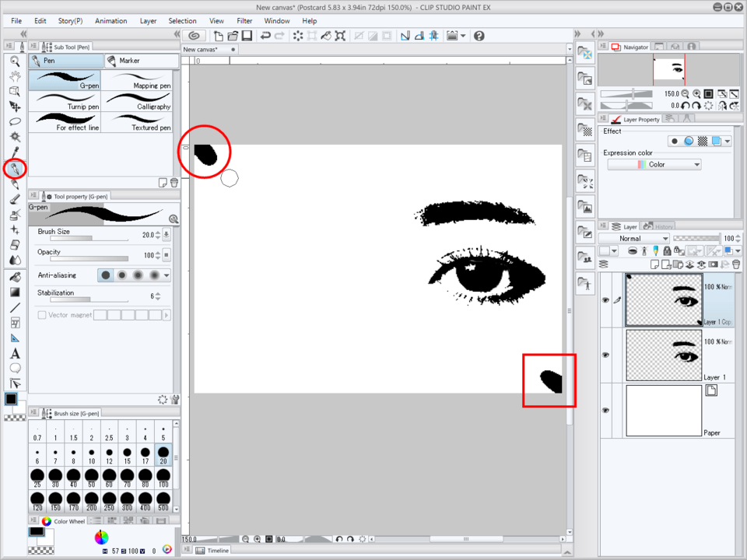Click the Save floppy disk icon

(x=247, y=36)
